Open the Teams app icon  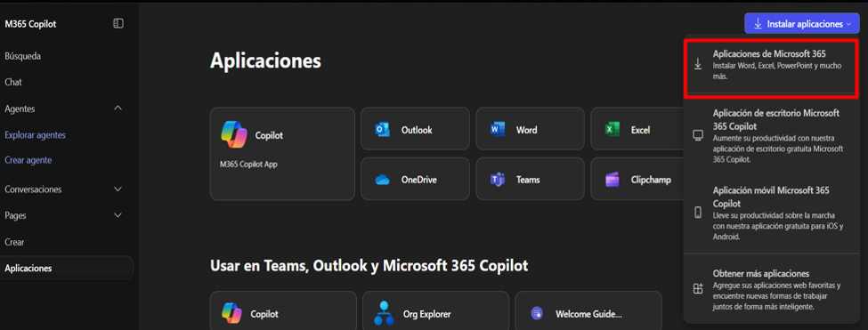(498, 180)
